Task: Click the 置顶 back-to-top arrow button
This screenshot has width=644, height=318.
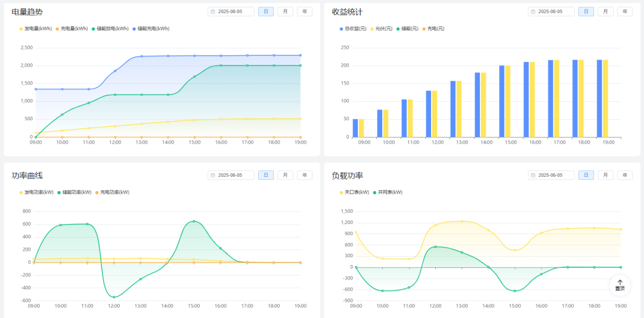Action: pos(620,285)
